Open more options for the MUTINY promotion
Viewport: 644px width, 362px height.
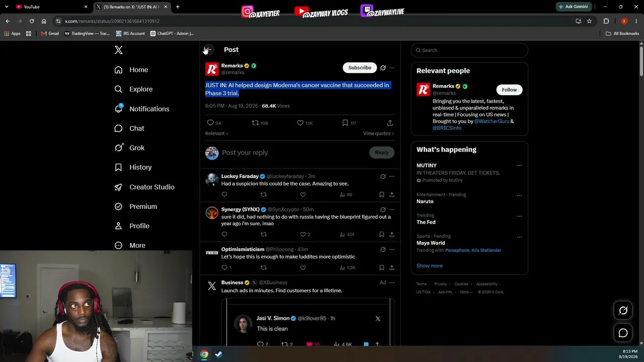[x=519, y=165]
